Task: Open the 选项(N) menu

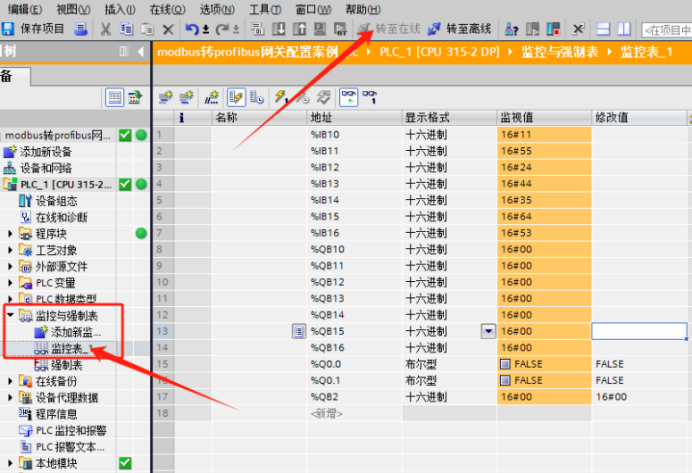Action: tap(217, 9)
